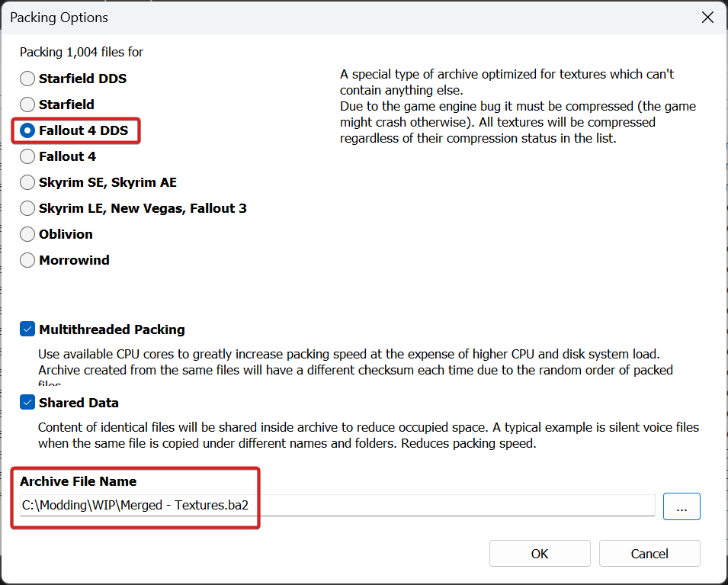Click the 'Packing 1,004 files for' label
The height and width of the screenshot is (585, 728).
tap(82, 52)
